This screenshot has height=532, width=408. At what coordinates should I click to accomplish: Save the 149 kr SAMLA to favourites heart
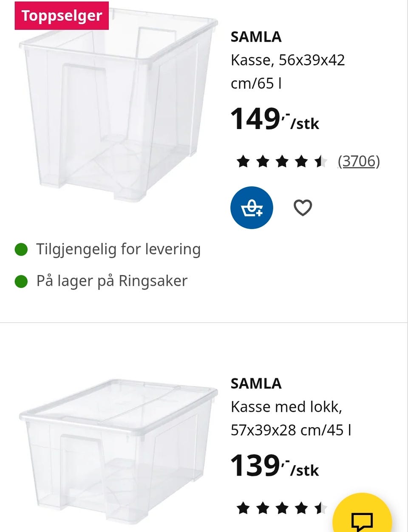[x=303, y=208]
